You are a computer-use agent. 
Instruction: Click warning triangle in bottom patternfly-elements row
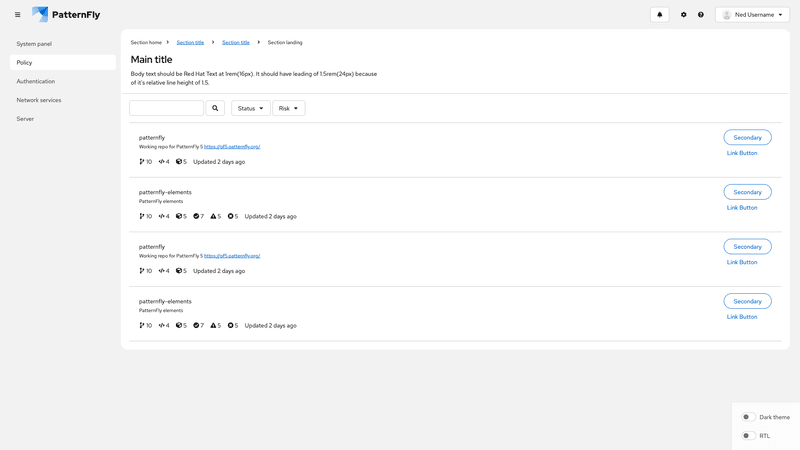coord(213,326)
